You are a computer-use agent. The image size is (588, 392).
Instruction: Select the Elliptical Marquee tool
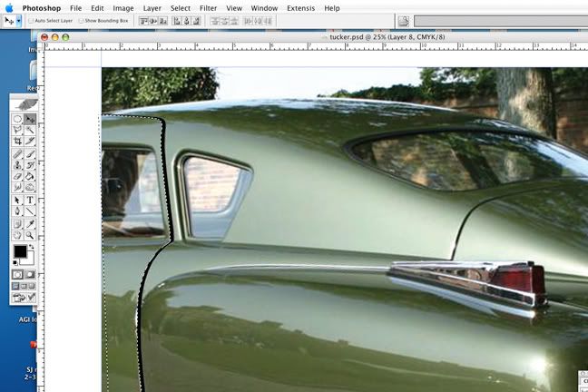pyautogui.click(x=17, y=119)
